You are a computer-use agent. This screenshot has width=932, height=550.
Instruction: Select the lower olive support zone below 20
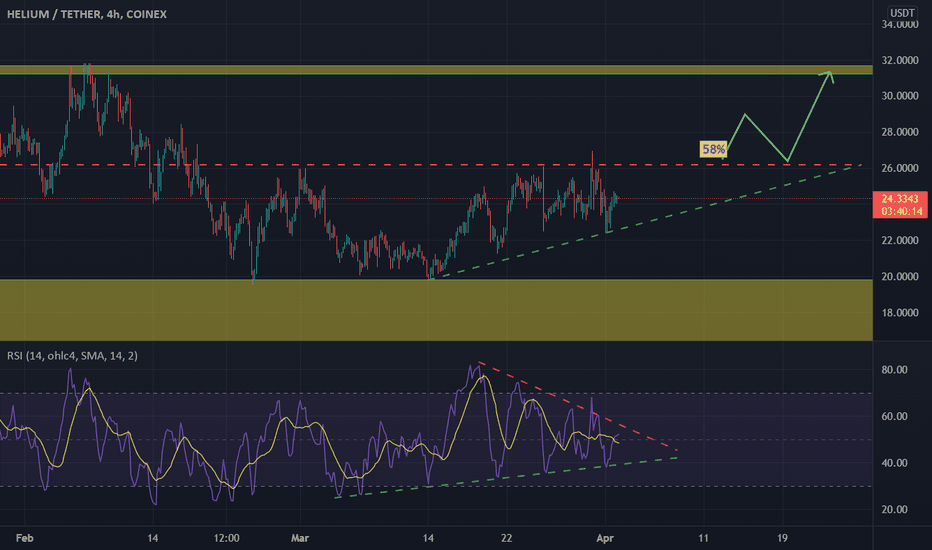436,310
